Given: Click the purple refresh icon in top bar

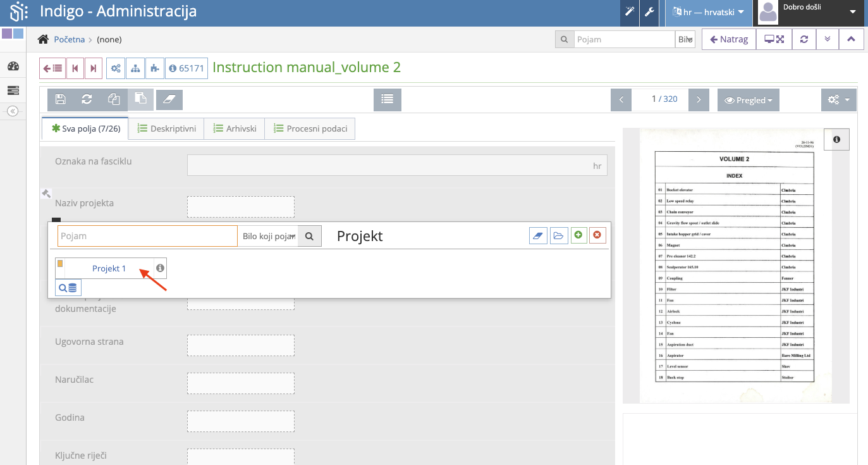Looking at the screenshot, I should (804, 39).
